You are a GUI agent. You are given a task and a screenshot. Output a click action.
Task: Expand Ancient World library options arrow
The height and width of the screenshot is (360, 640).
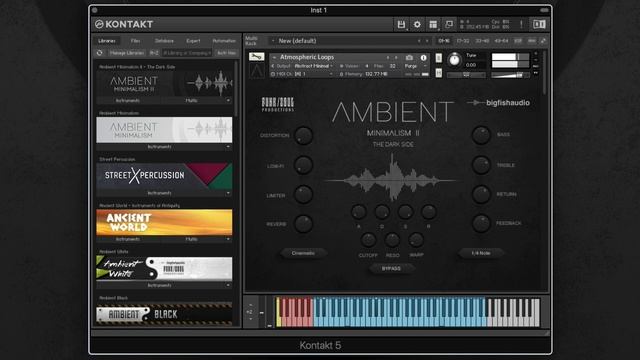228,239
